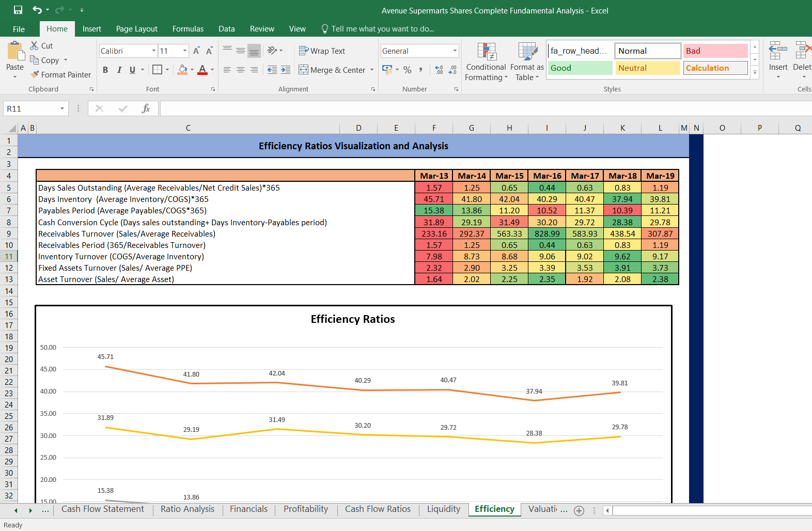Open the Review ribbon tab
Image resolution: width=812 pixels, height=531 pixels.
pyautogui.click(x=262, y=29)
